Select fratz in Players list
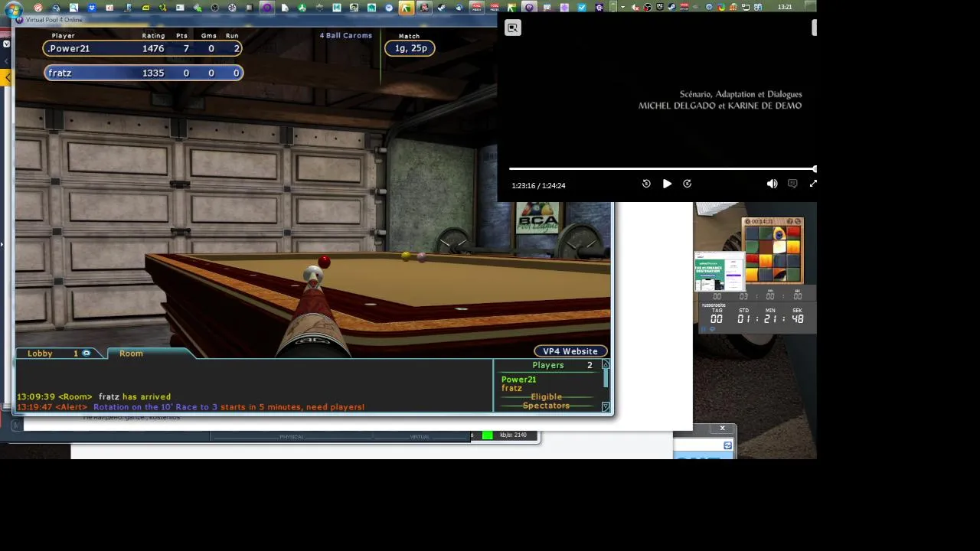The height and width of the screenshot is (551, 980). pyautogui.click(x=511, y=388)
